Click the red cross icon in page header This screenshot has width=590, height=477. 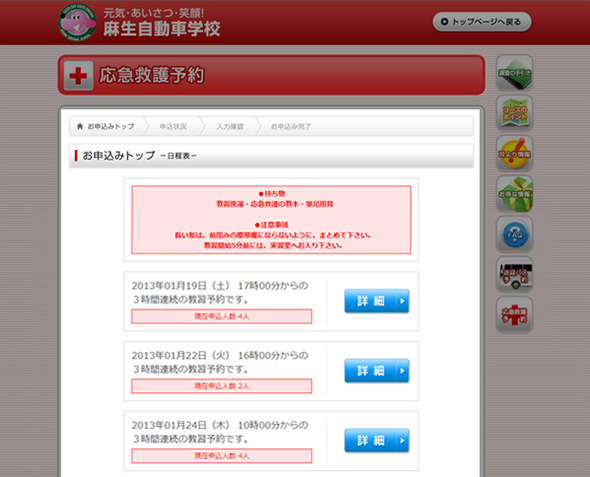[x=78, y=76]
